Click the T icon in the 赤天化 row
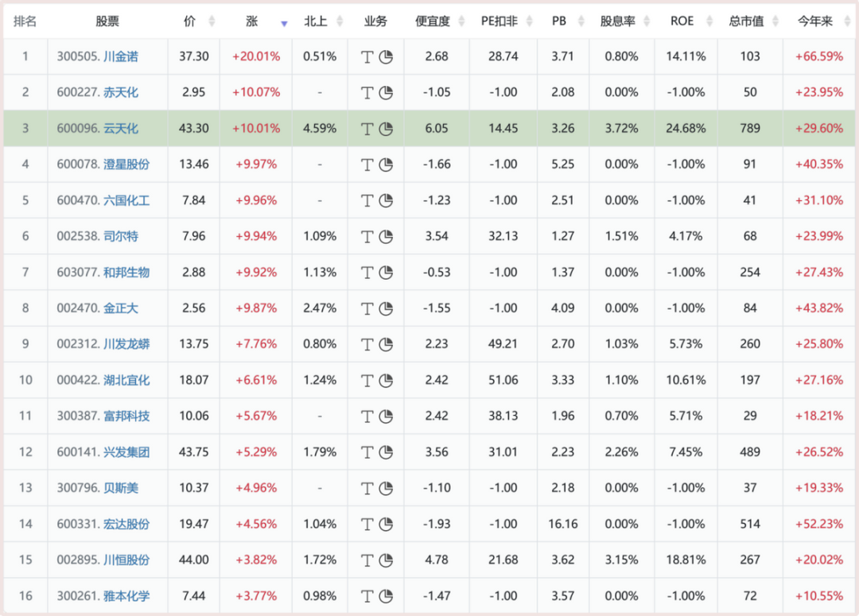The image size is (859, 616). [x=367, y=92]
